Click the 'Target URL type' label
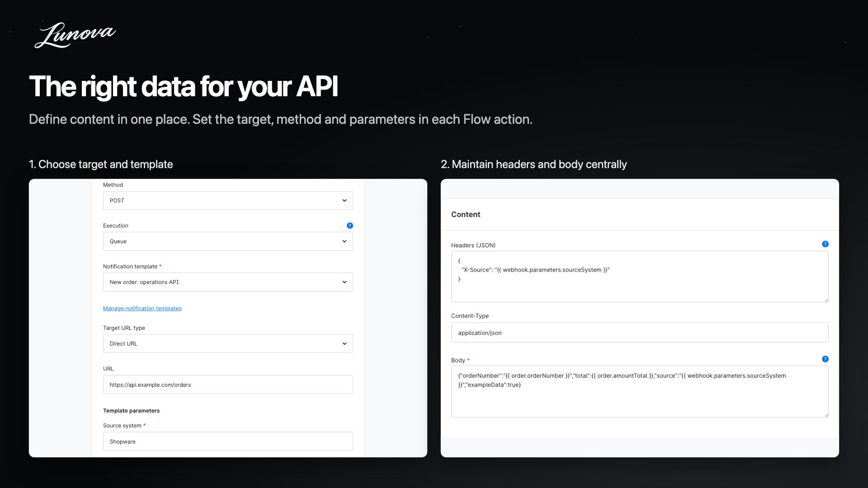The height and width of the screenshot is (488, 868). point(124,328)
